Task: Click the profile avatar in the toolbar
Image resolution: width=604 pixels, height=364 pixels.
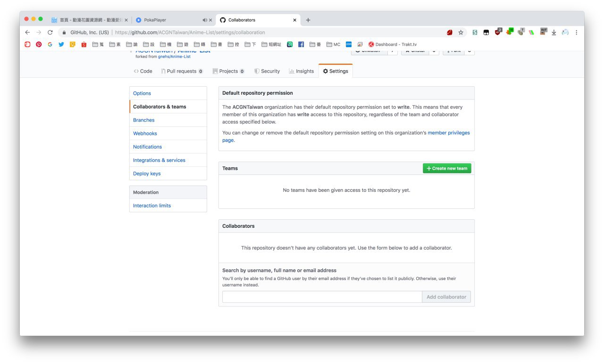Action: [x=565, y=33]
